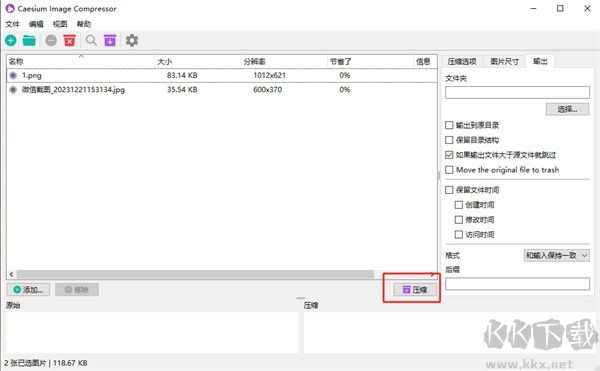Tick the 访问时间 checkbox
Image resolution: width=600 pixels, height=371 pixels.
tap(458, 234)
